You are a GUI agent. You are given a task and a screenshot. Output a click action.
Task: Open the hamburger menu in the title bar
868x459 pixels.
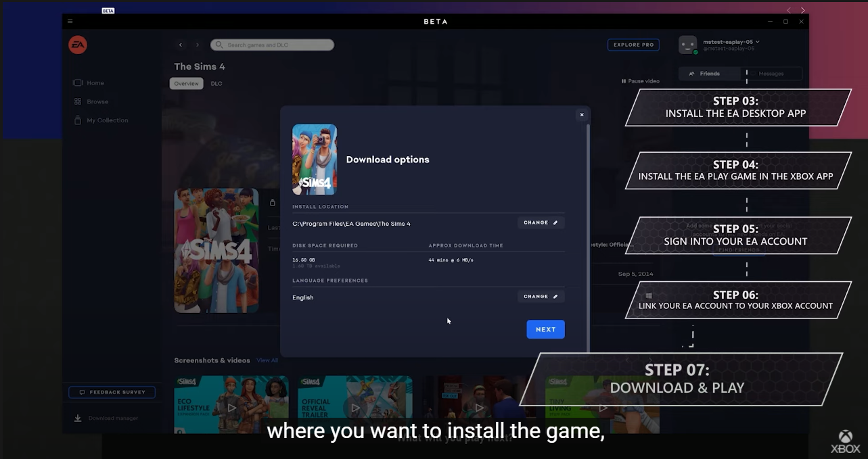point(70,22)
